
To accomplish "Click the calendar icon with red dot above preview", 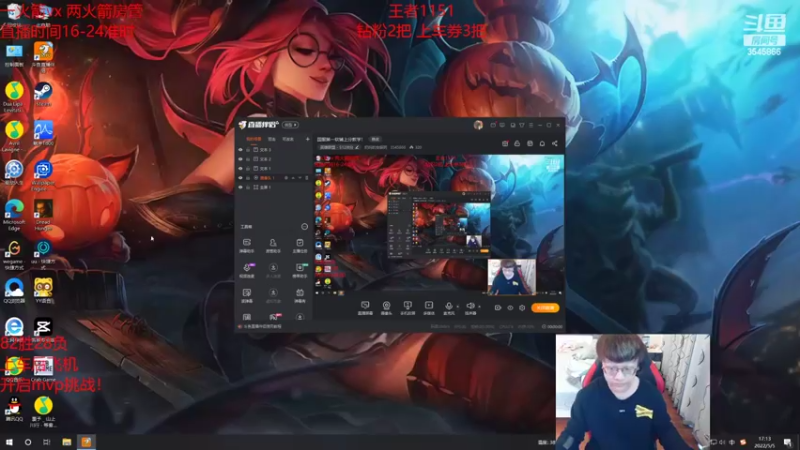I will click(505, 144).
